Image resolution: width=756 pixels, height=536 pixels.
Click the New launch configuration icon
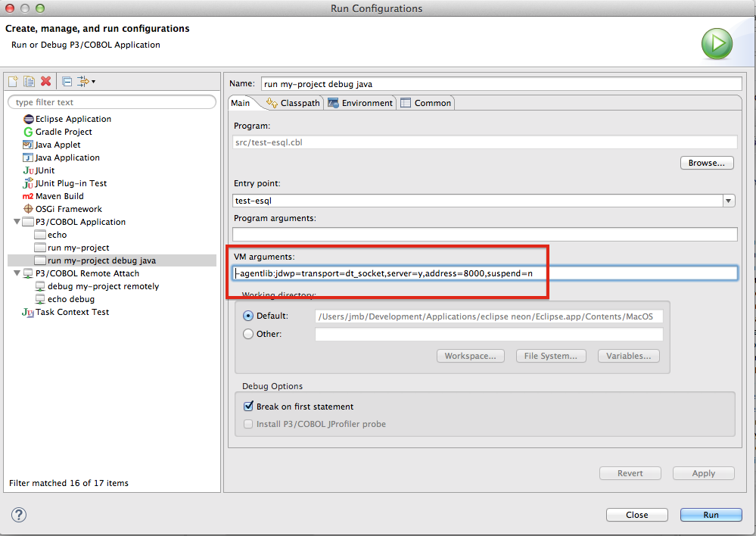pyautogui.click(x=13, y=81)
